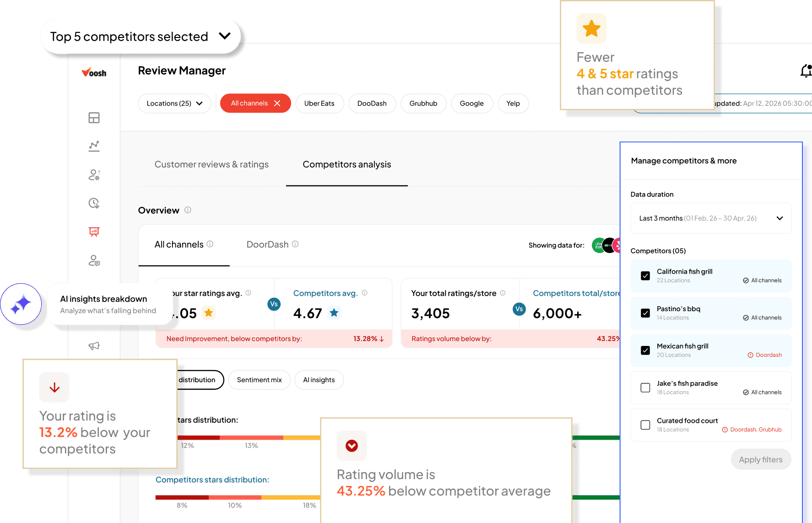Click the Apply filters button
Viewport: 812px width, 523px height.
pos(761,459)
